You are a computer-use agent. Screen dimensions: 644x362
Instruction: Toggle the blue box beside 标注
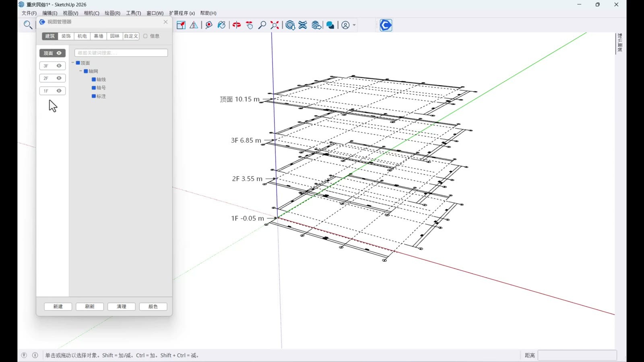pos(94,96)
